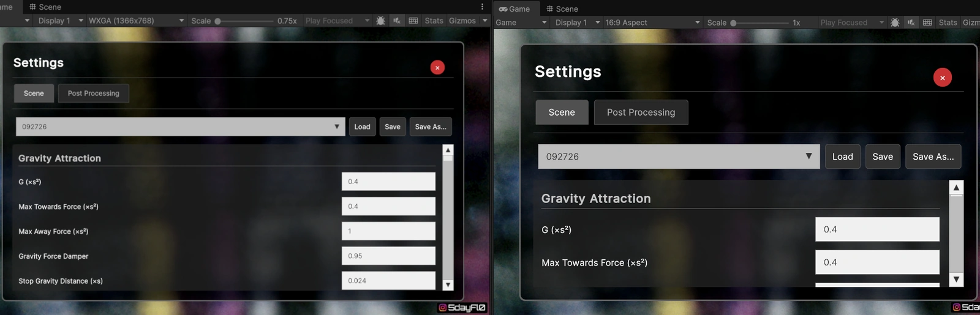980x315 pixels.
Task: Open the WXGA (1366x768) resolution dropdown
Action: tap(136, 21)
